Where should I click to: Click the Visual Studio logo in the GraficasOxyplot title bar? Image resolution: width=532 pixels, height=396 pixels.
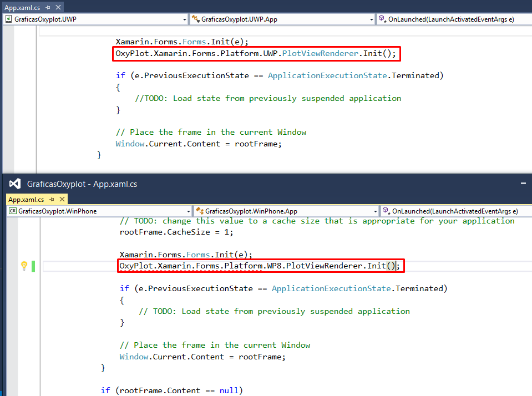(14, 184)
